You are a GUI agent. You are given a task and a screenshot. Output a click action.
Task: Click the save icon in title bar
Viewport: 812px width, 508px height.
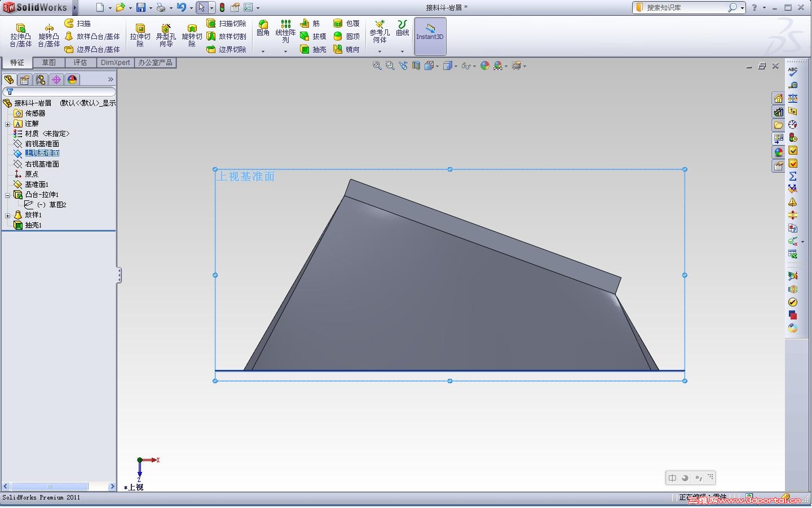point(140,7)
